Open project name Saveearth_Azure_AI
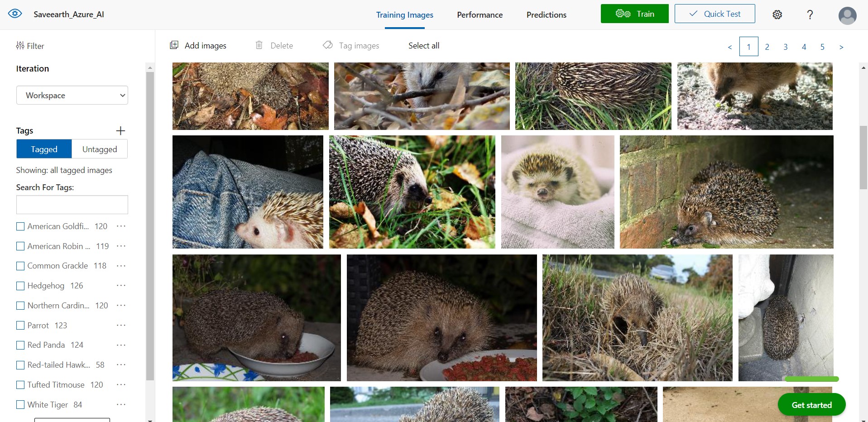 (x=69, y=14)
